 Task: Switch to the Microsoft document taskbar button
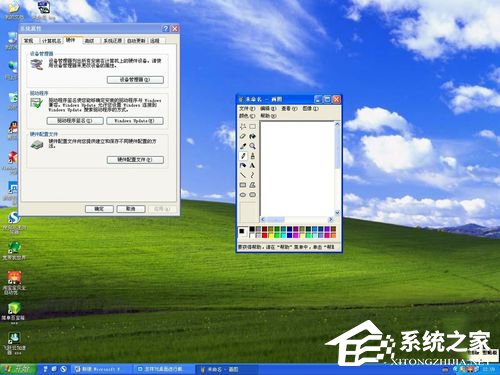coord(102,369)
